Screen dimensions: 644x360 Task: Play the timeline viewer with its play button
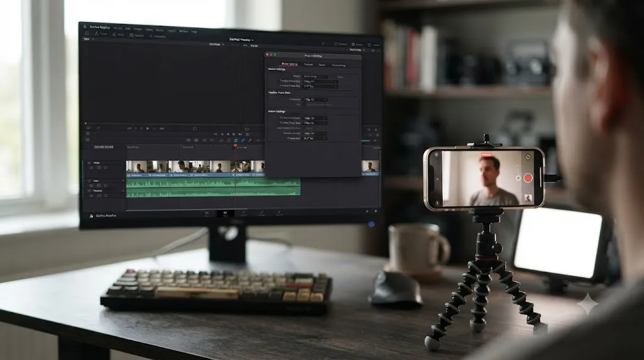pos(234,134)
